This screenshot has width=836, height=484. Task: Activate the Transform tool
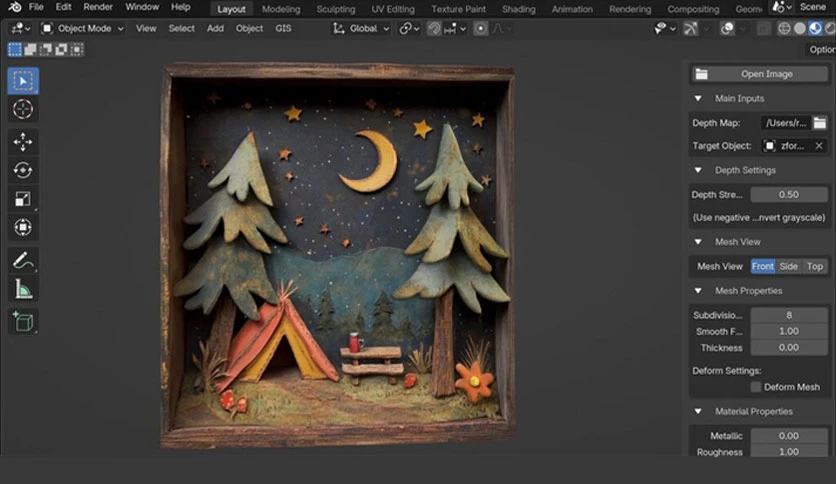[x=23, y=228]
